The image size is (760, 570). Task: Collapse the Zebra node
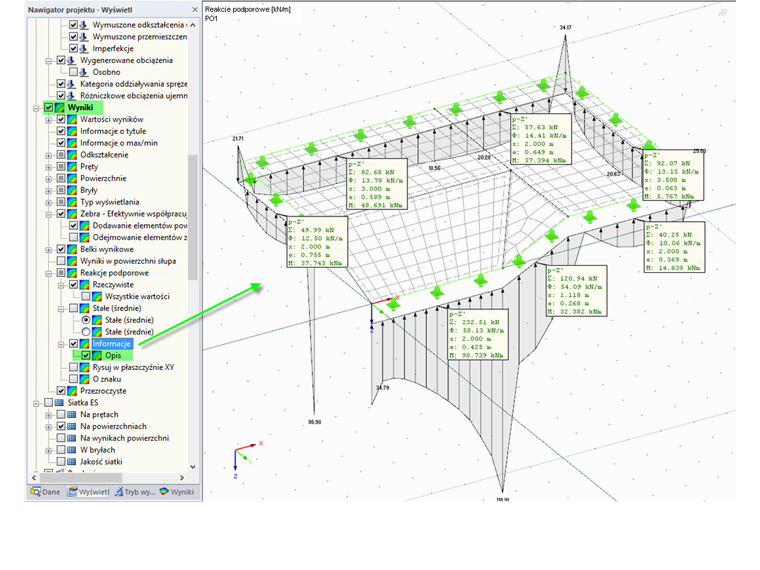click(x=48, y=214)
